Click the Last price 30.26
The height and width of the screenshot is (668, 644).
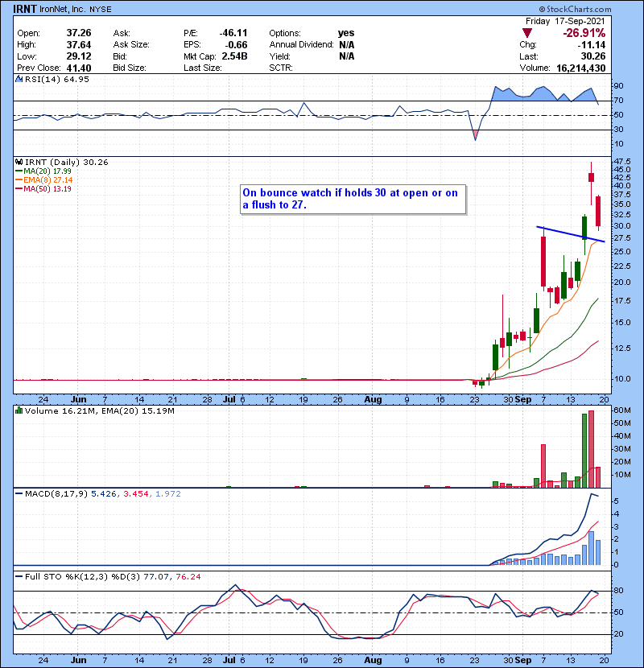(593, 56)
